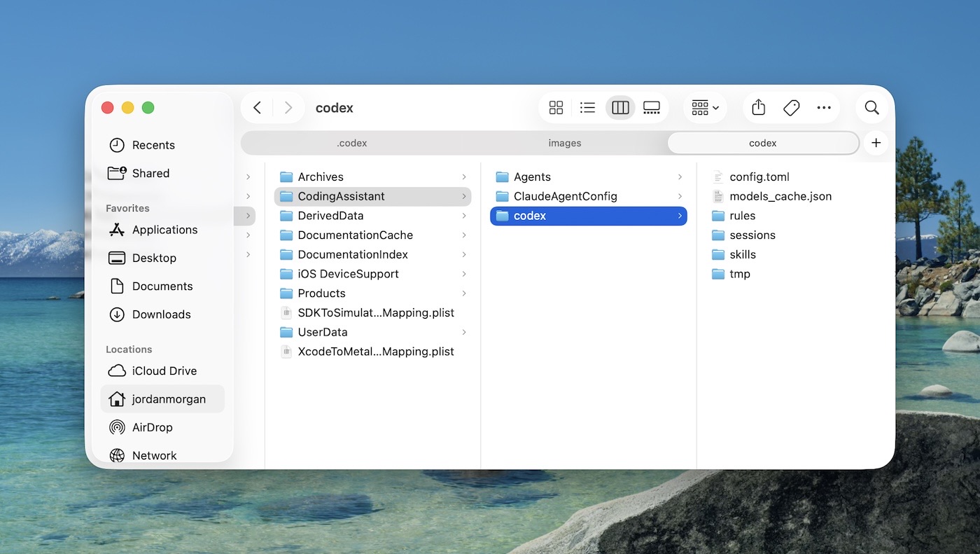Image resolution: width=980 pixels, height=554 pixels.
Task: Switch to gallery view
Action: pos(652,108)
